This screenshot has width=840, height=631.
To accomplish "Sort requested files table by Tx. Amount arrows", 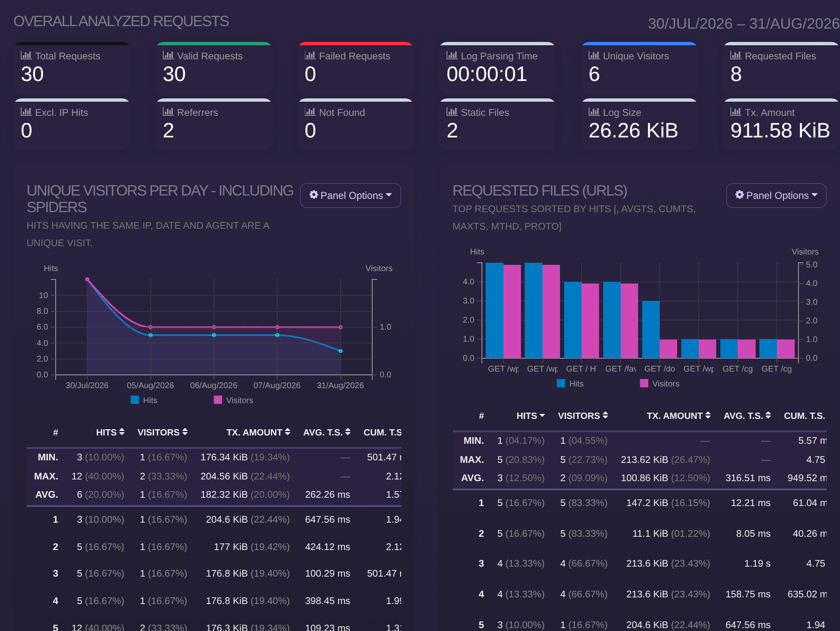I will pyautogui.click(x=708, y=415).
